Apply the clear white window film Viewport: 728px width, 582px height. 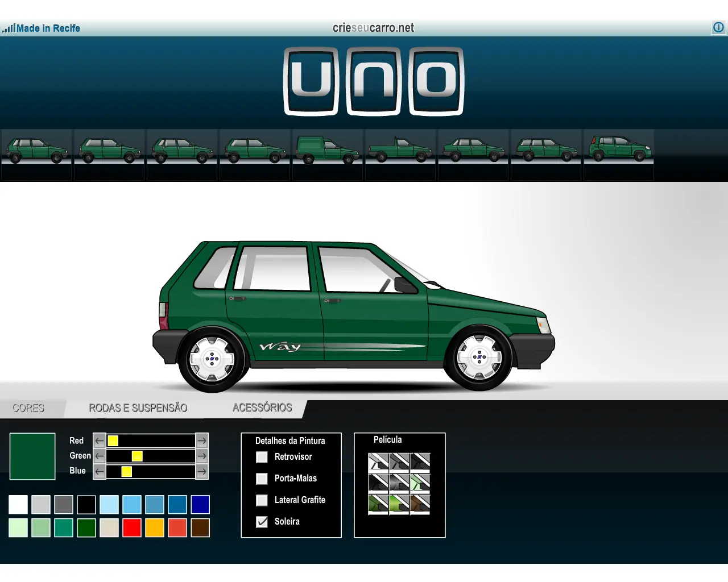[378, 462]
